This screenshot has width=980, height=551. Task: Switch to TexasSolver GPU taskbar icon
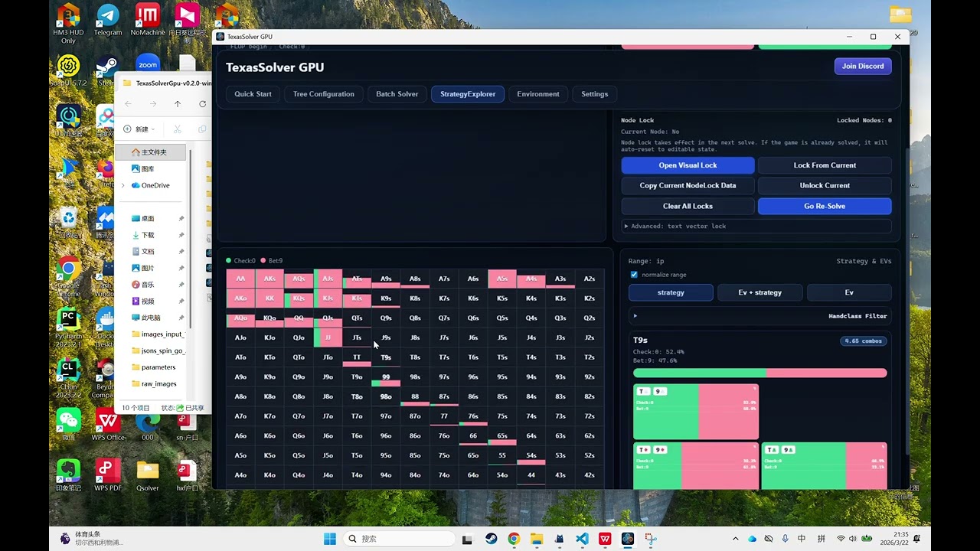628,539
